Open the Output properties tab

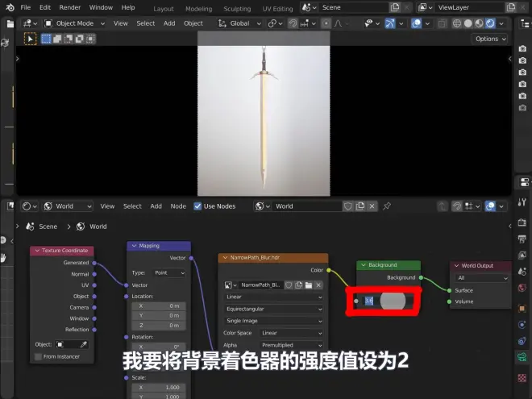522,239
